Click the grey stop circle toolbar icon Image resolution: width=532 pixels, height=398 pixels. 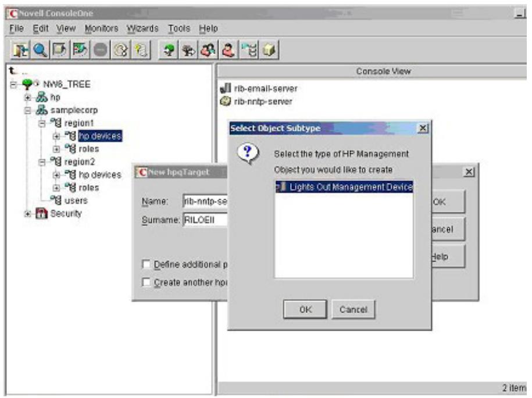[101, 50]
